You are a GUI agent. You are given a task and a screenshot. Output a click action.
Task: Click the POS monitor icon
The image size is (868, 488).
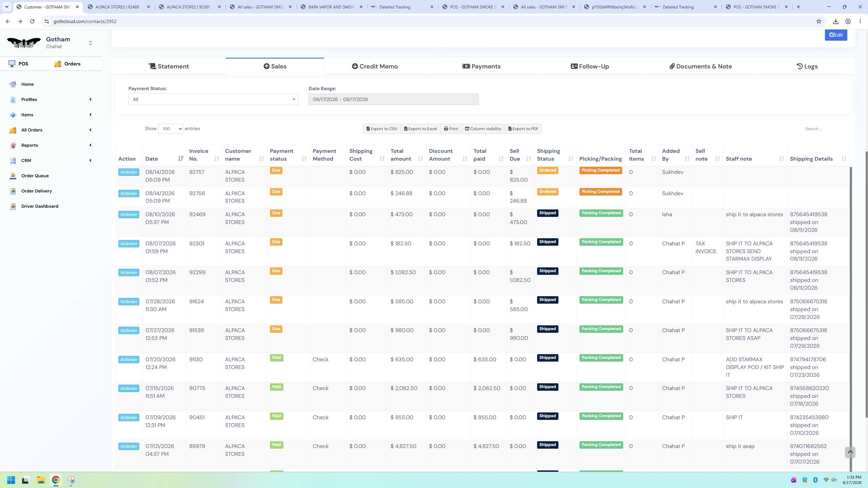12,64
